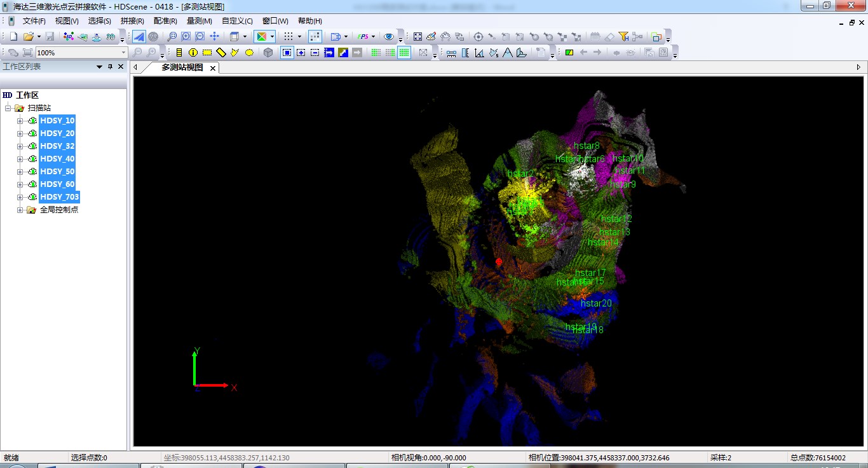Select the yellow ruler measure tool

point(221,53)
